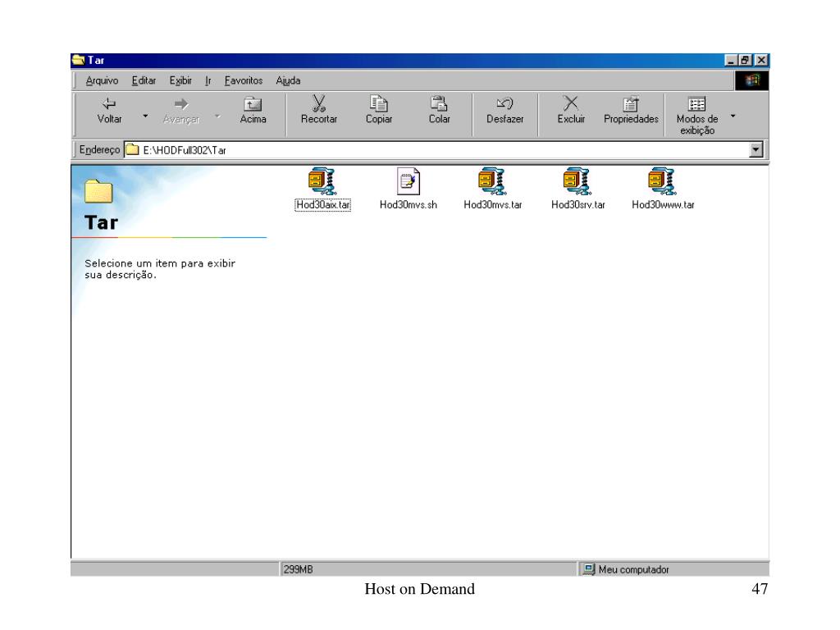Open the Voltar history dropdown arrow
Screen dimensions: 840x630
(145, 116)
